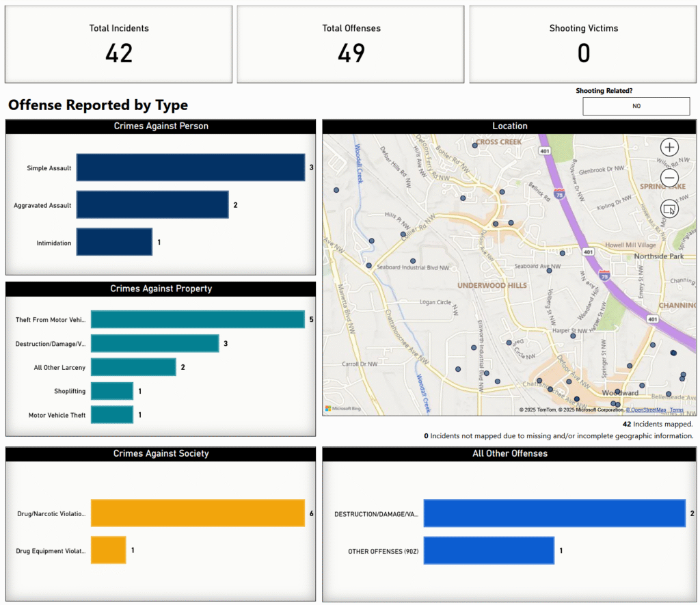Zoom out on the Location map
The height and width of the screenshot is (605, 700).
pos(669,178)
